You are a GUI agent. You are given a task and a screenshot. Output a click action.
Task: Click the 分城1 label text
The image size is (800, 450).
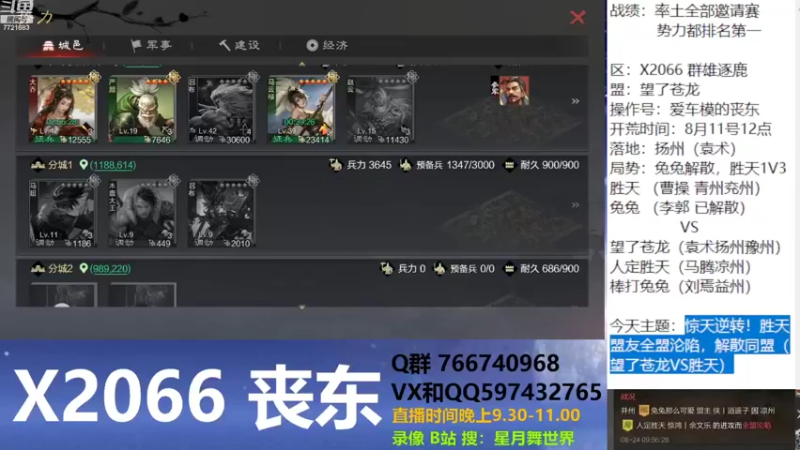pyautogui.click(x=60, y=165)
